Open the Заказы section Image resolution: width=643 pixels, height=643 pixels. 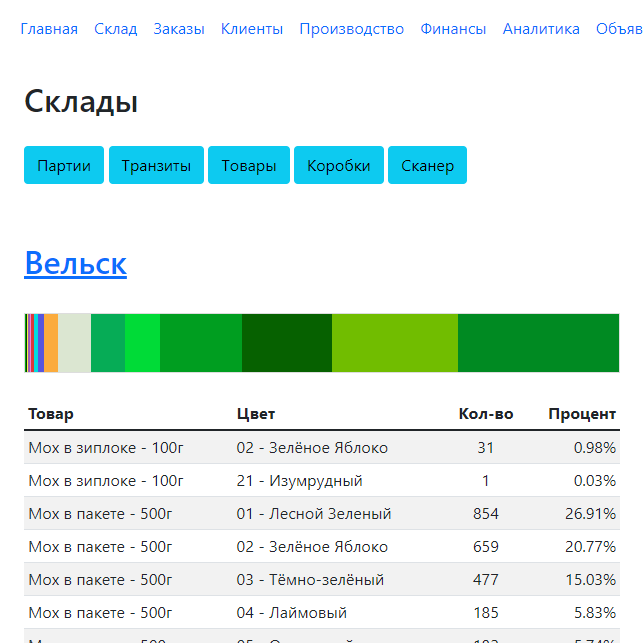coord(179,29)
